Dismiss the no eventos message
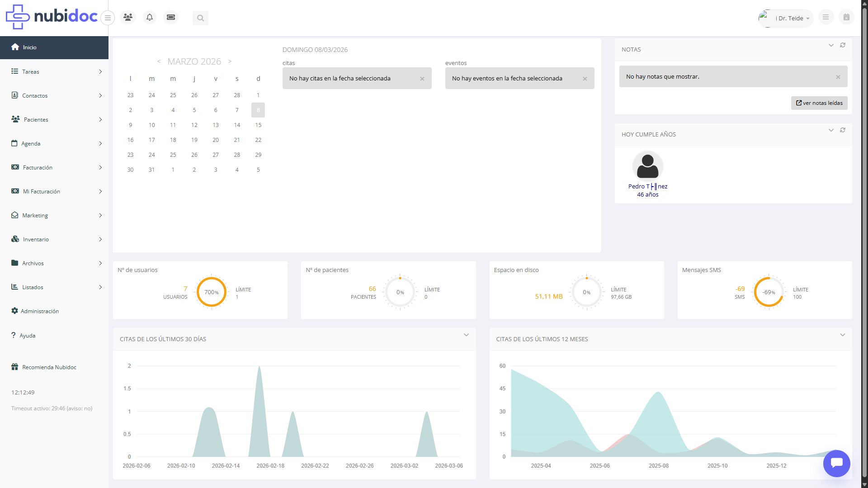This screenshot has width=868, height=488. coord(585,79)
